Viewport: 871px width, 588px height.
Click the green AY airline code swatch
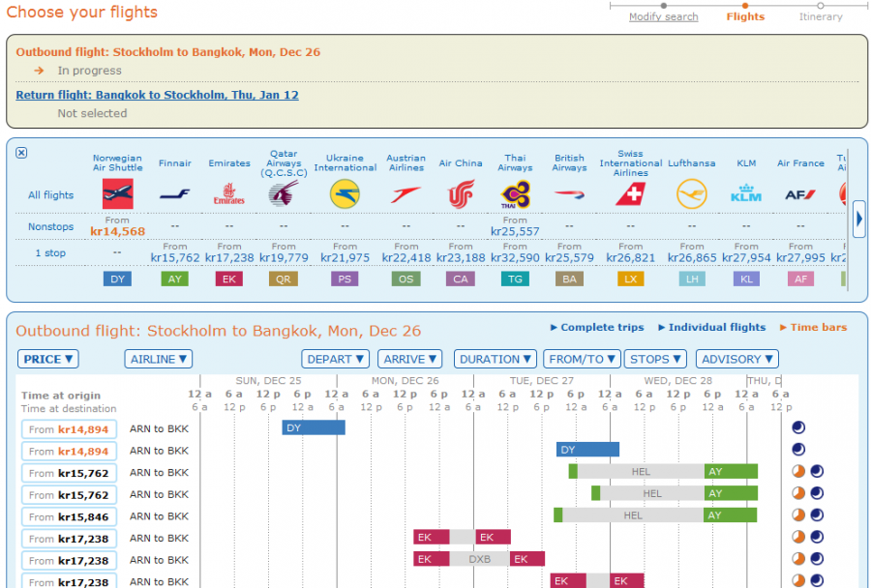(174, 279)
